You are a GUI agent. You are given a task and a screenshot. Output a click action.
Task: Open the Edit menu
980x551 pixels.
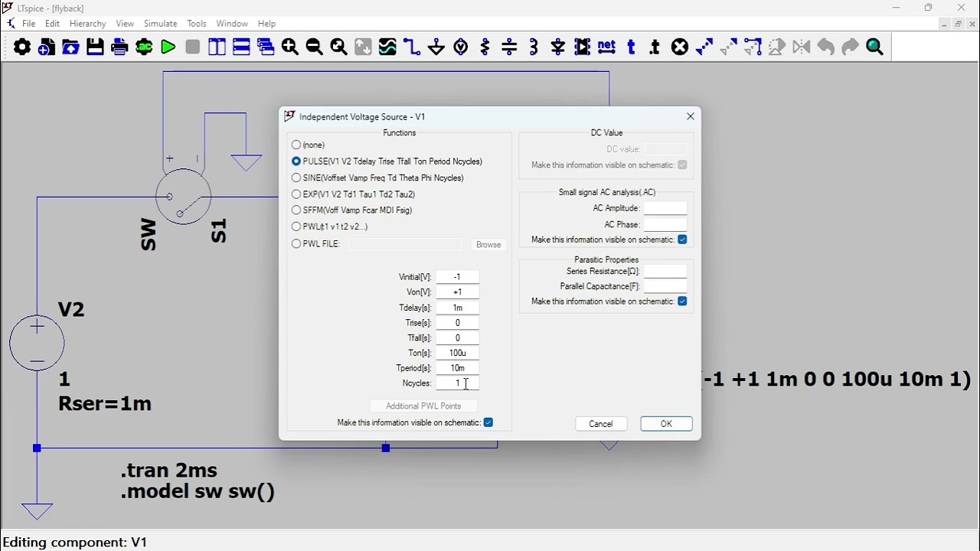pyautogui.click(x=52, y=24)
